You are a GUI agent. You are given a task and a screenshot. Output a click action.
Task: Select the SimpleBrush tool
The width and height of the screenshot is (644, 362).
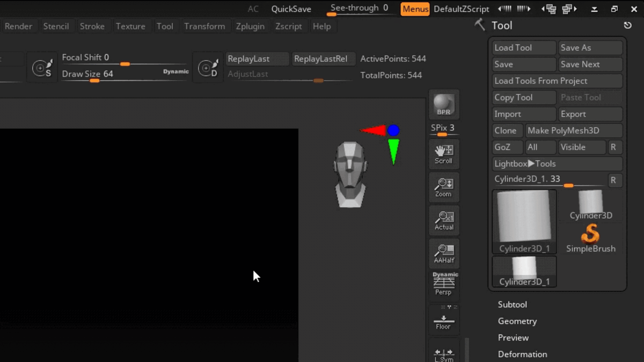click(591, 239)
